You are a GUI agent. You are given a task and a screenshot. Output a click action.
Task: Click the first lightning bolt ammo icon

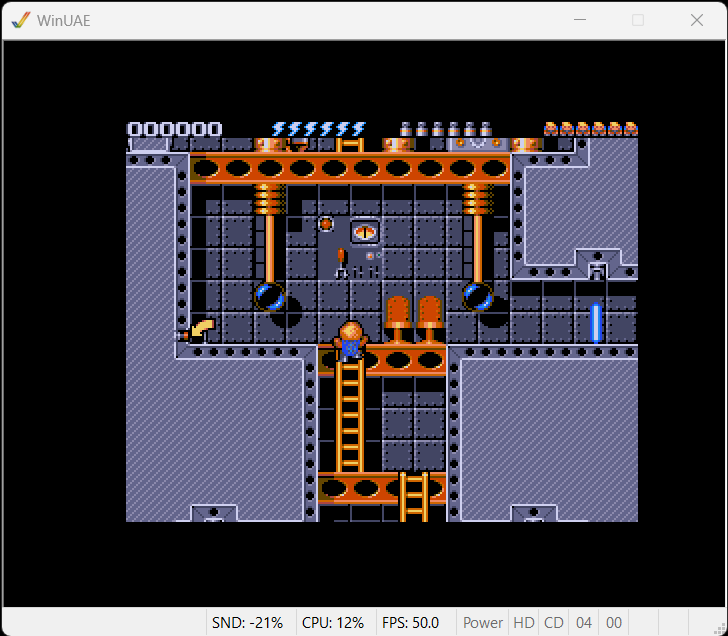[x=279, y=129]
